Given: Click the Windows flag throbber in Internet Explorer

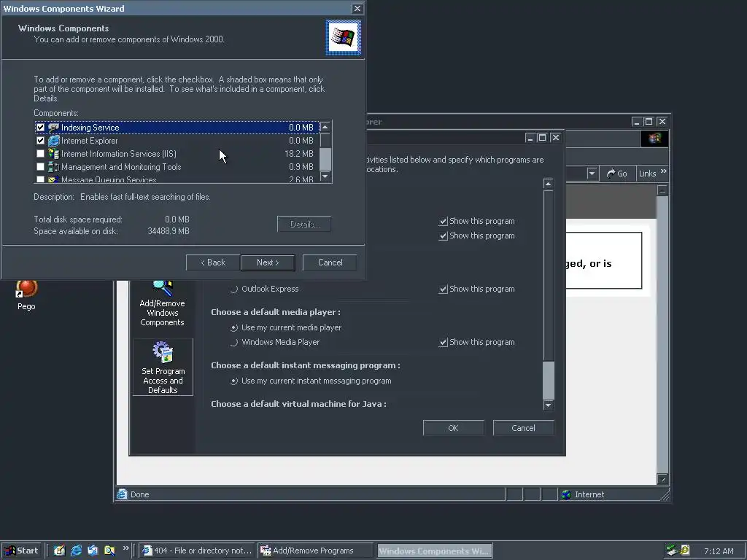Looking at the screenshot, I should (654, 138).
